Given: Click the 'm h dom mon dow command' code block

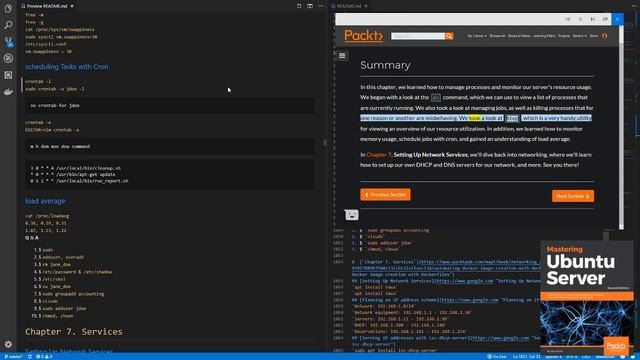Looking at the screenshot, I should click(170, 146).
